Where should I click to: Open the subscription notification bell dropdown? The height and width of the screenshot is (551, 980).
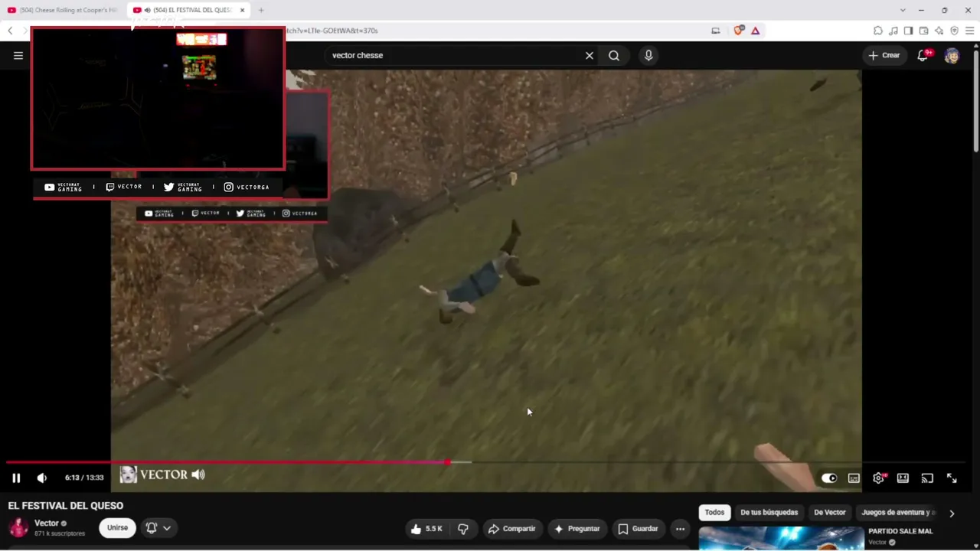coord(158,527)
